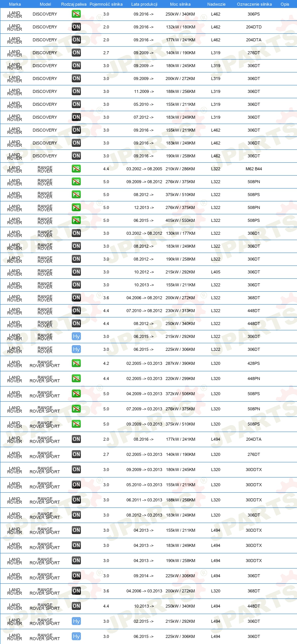Viewport: 297px width, 644px height.
Task: Select production date 07.2012 ->
Action: [x=144, y=117]
